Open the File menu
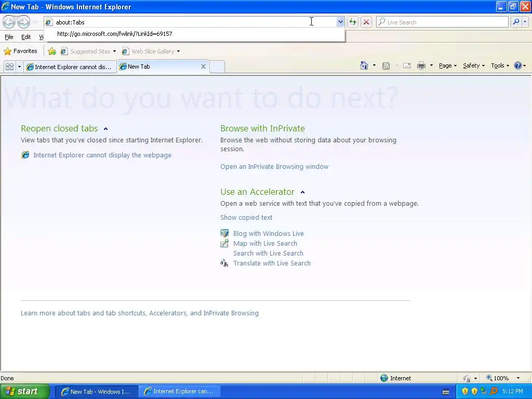The width and height of the screenshot is (532, 399). pyautogui.click(x=9, y=37)
